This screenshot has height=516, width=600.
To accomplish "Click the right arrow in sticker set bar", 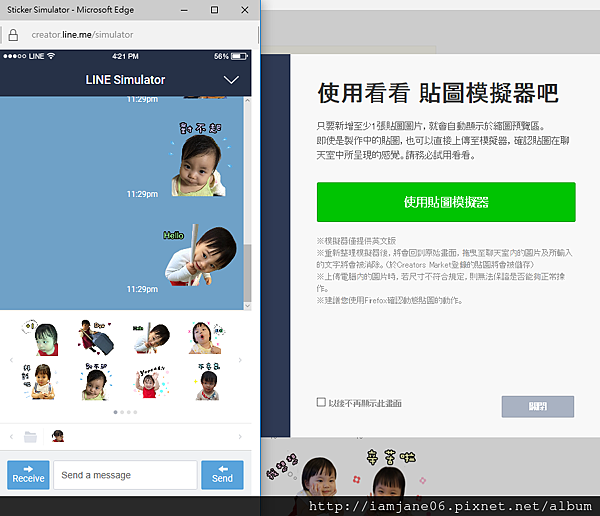I will tap(240, 437).
